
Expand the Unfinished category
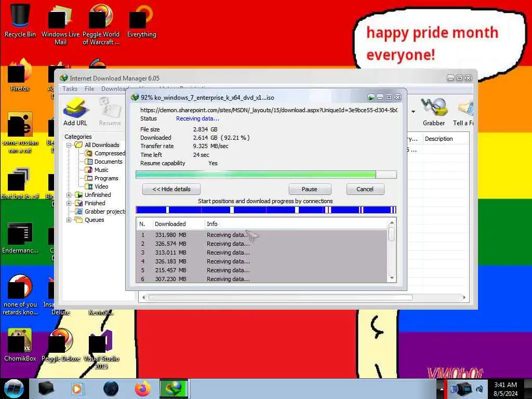pos(69,195)
